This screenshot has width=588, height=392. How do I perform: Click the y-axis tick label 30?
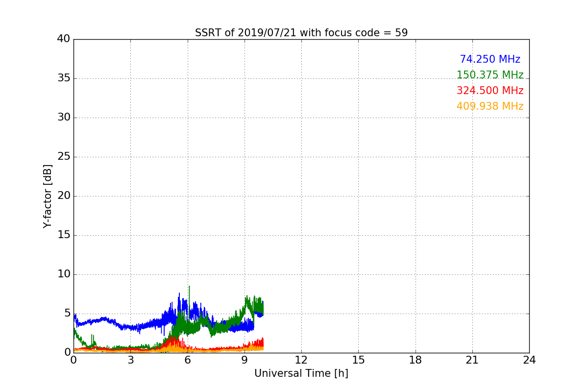pos(64,118)
